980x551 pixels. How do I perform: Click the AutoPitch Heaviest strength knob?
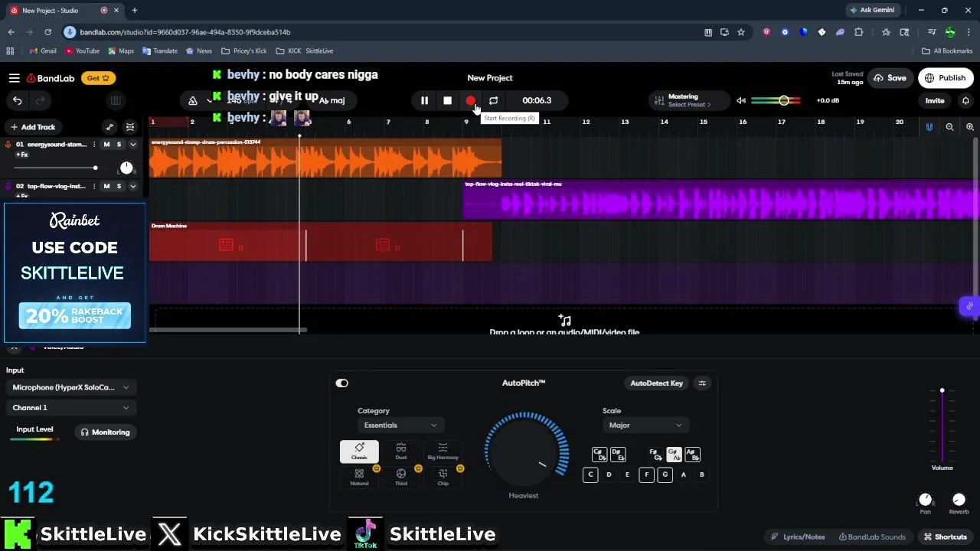coord(524,452)
